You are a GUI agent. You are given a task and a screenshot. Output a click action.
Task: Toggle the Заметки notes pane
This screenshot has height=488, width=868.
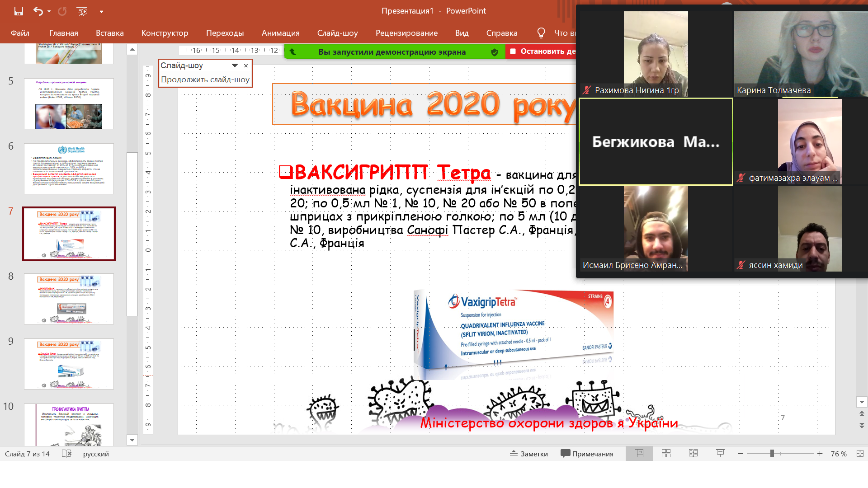pos(529,454)
